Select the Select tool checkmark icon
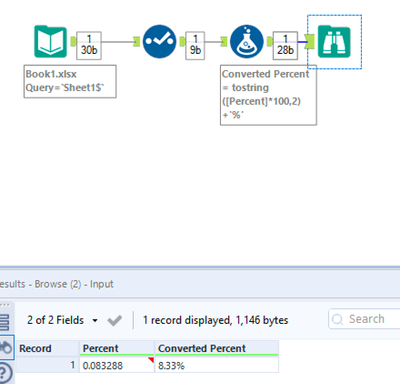This screenshot has width=400, height=384. (x=159, y=41)
